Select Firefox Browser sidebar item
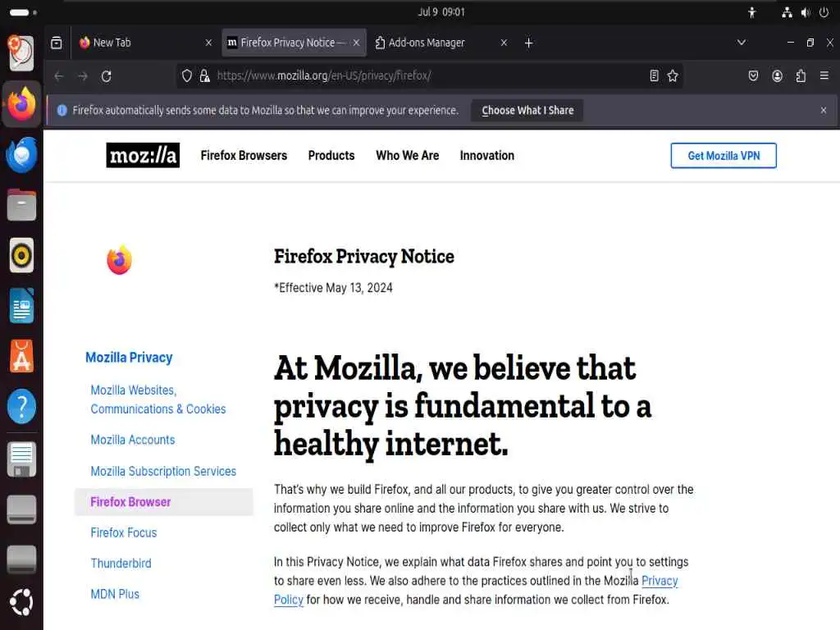This screenshot has width=840, height=630. pos(164,502)
